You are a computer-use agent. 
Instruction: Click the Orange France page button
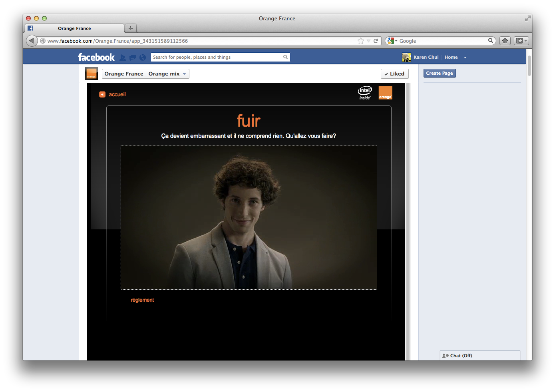coord(124,74)
